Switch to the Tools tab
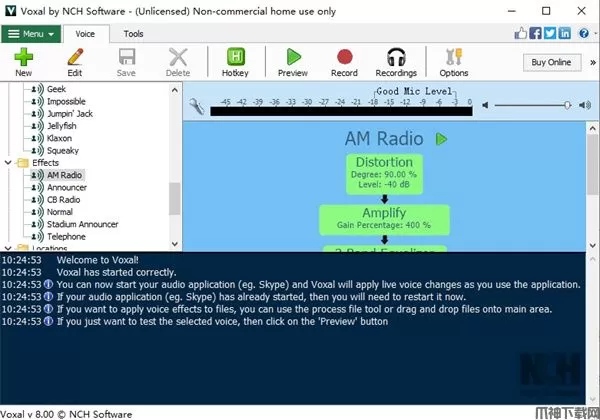This screenshot has width=600, height=420. click(134, 34)
